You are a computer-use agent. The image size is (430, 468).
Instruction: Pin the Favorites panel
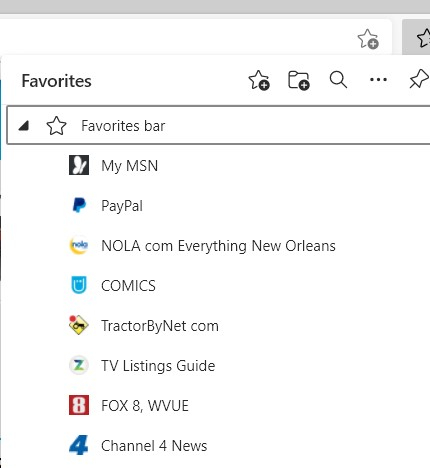(x=419, y=79)
